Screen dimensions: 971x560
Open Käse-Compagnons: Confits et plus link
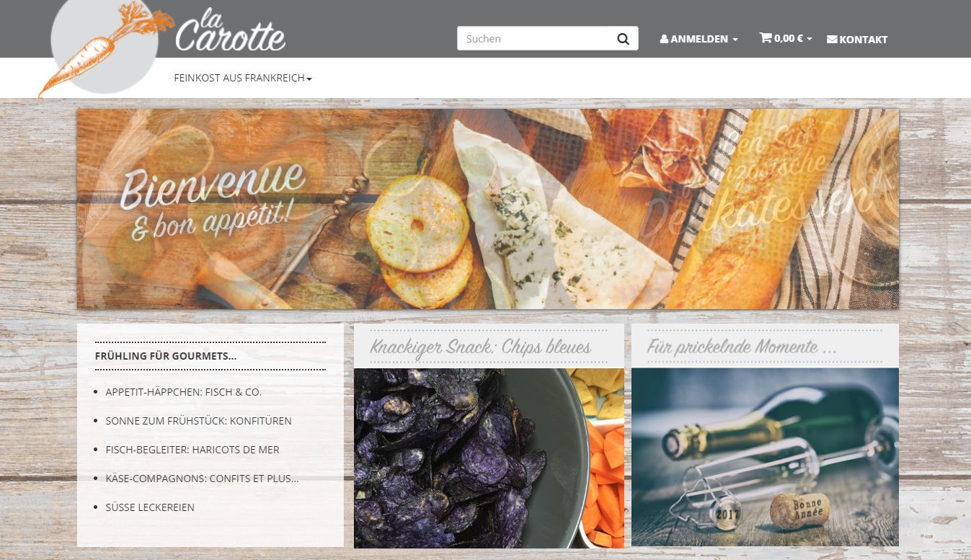pyautogui.click(x=202, y=479)
